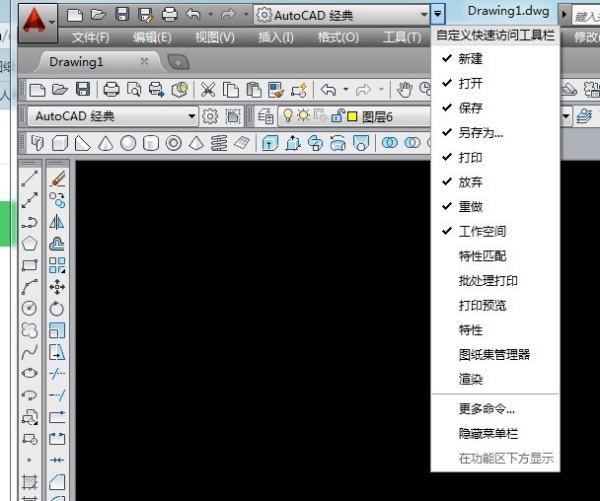The height and width of the screenshot is (501, 600).
Task: Click the yellow layer color swatch
Action: tap(352, 116)
